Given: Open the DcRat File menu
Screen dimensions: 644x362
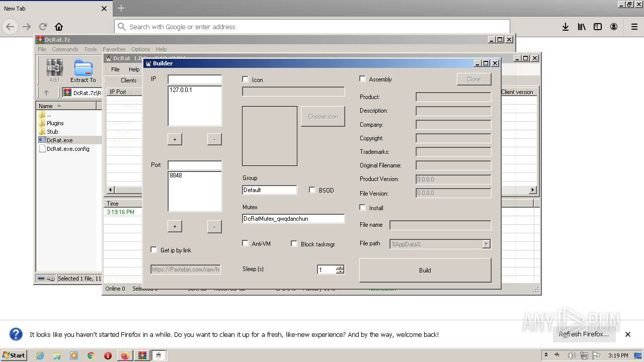Looking at the screenshot, I should 115,69.
